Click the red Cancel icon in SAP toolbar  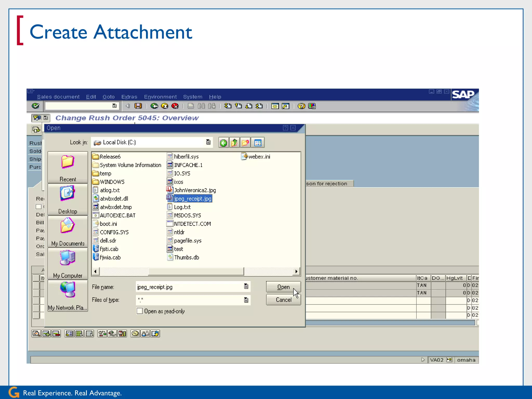tap(175, 106)
